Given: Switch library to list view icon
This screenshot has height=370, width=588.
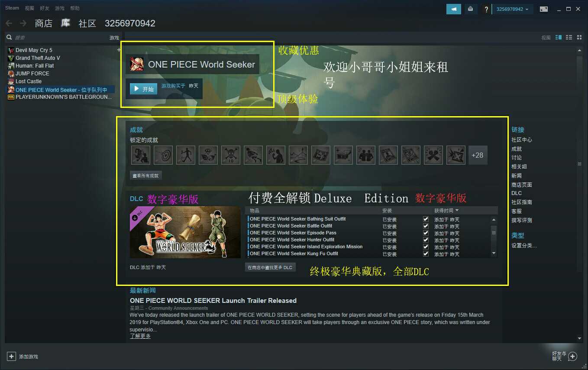Looking at the screenshot, I should pyautogui.click(x=569, y=37).
